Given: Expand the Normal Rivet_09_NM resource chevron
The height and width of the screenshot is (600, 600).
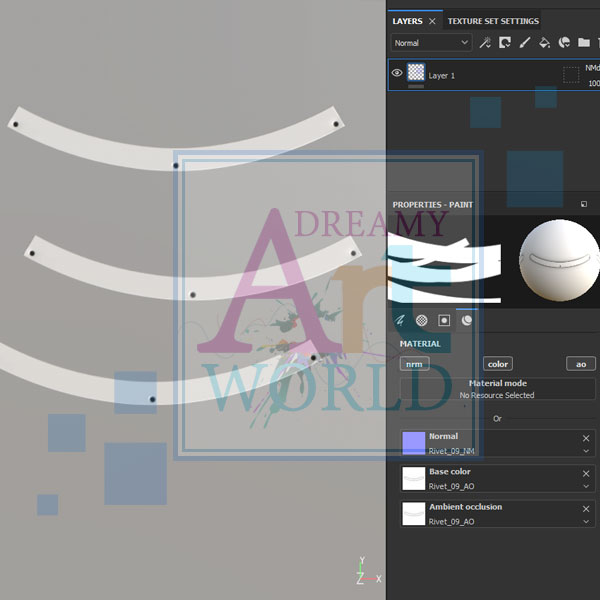Looking at the screenshot, I should click(586, 452).
